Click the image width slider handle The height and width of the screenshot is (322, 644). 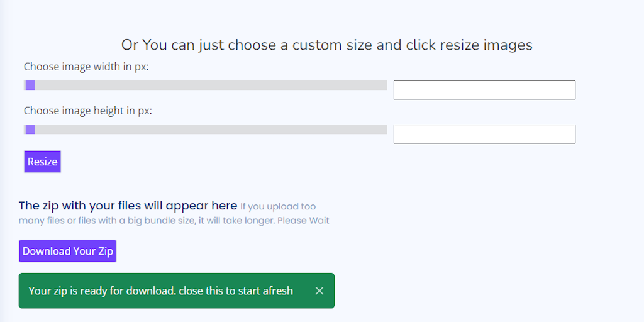point(30,86)
